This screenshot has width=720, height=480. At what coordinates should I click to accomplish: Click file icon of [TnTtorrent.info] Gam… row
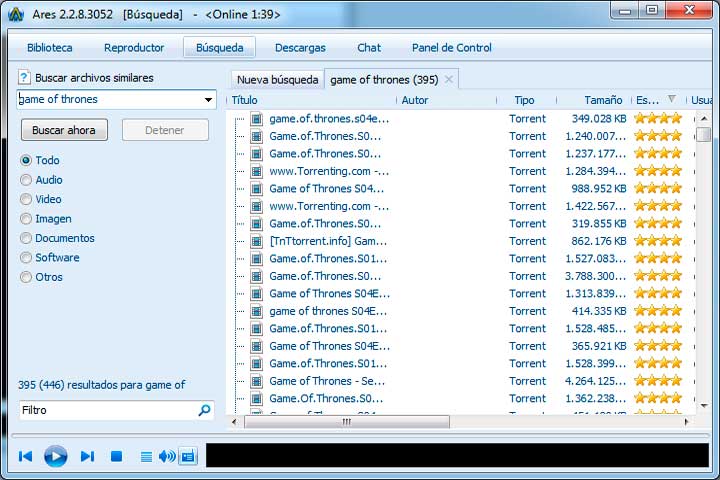pyautogui.click(x=256, y=241)
